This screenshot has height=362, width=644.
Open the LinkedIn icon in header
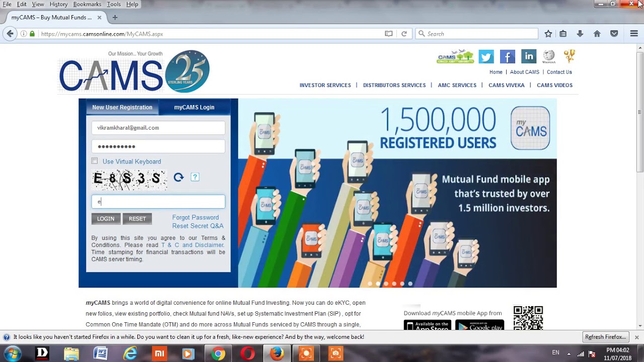pyautogui.click(x=528, y=57)
